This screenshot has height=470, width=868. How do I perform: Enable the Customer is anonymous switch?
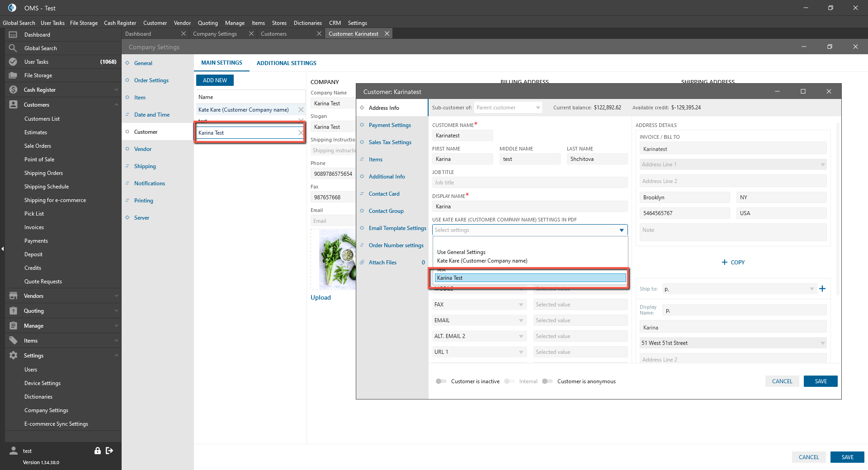click(547, 381)
